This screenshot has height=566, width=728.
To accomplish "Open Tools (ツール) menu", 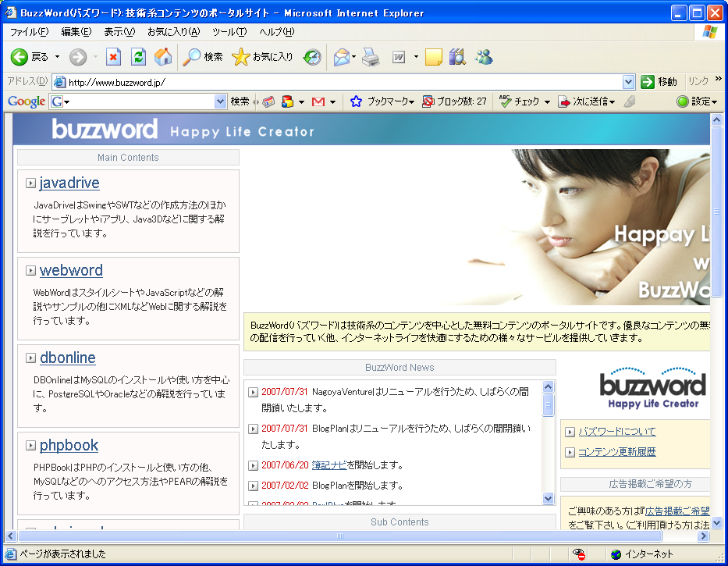I will (229, 31).
